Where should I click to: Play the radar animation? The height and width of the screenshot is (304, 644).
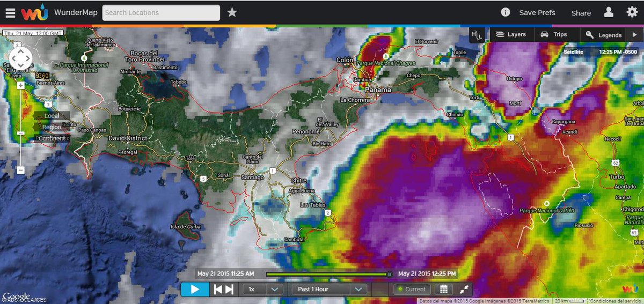coord(194,289)
